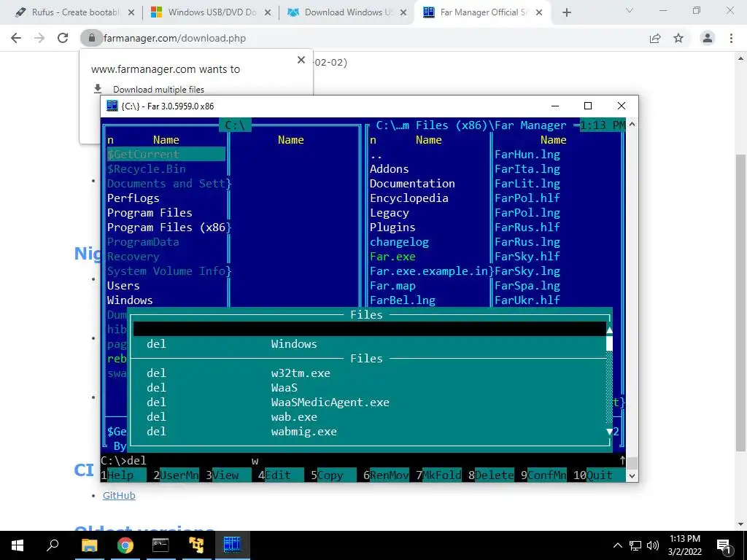Select 'del Windows' completion entry

pyautogui.click(x=370, y=344)
